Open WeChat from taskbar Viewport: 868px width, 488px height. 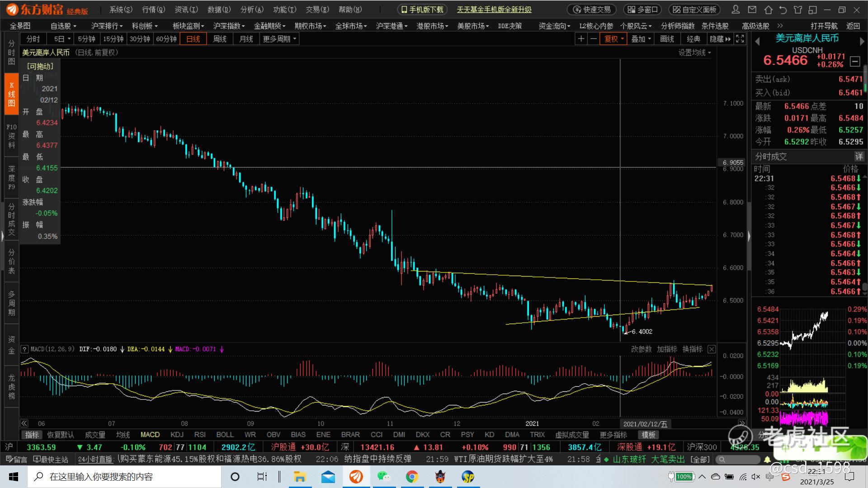coord(384,477)
